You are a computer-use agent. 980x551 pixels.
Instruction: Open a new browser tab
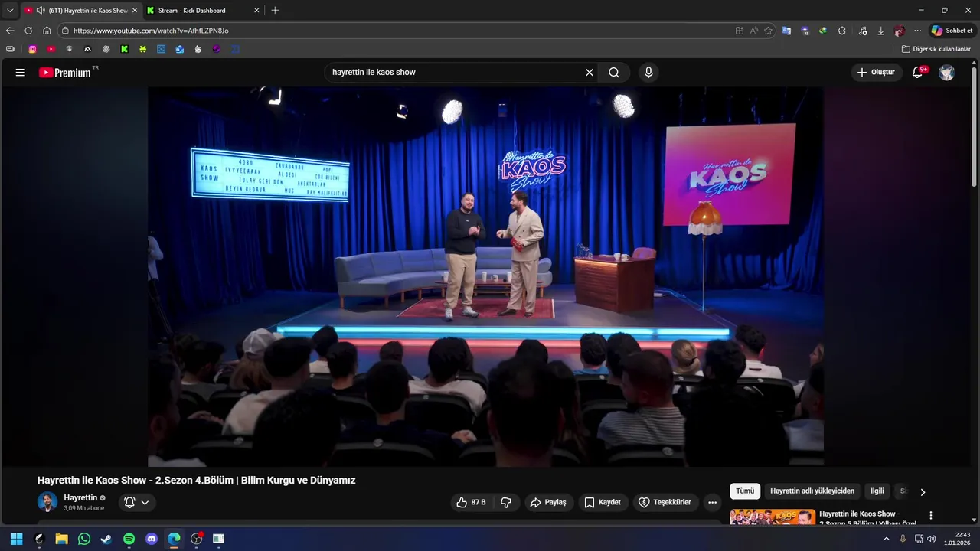[x=275, y=11]
